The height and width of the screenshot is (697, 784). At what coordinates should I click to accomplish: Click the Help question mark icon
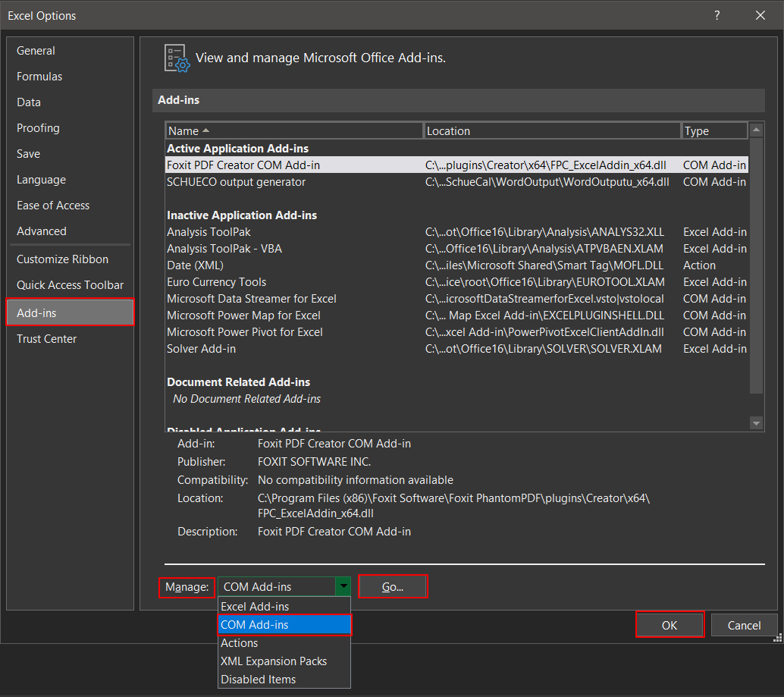[717, 15]
